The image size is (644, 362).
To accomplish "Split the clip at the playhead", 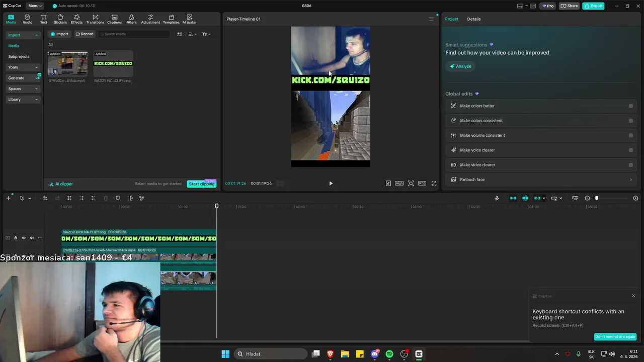I will click(69, 198).
